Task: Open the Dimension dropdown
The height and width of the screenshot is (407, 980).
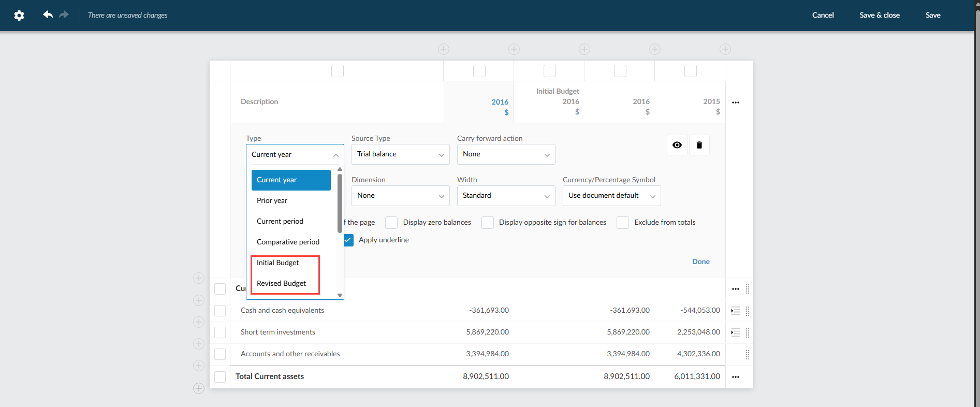Action: (x=401, y=196)
